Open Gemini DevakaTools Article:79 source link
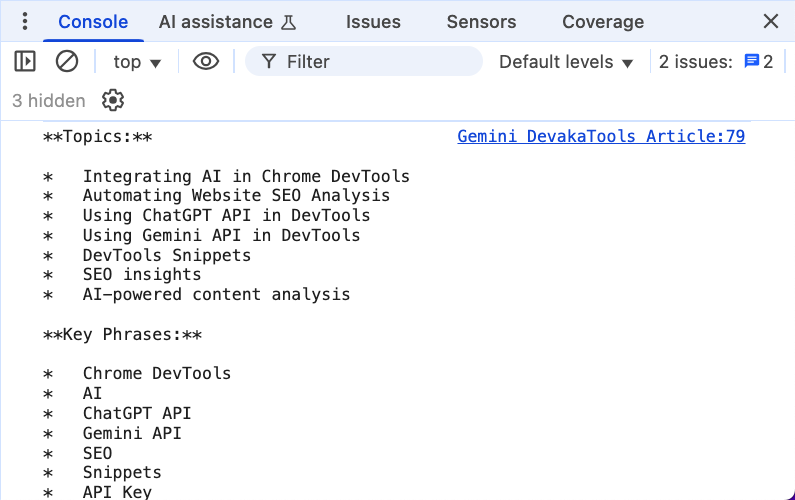795x500 pixels. point(601,136)
